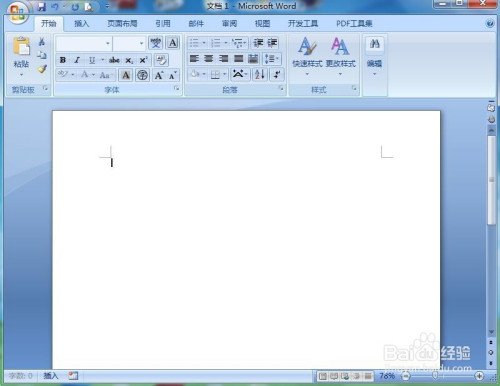Click the Cut scissors icon

(42, 41)
